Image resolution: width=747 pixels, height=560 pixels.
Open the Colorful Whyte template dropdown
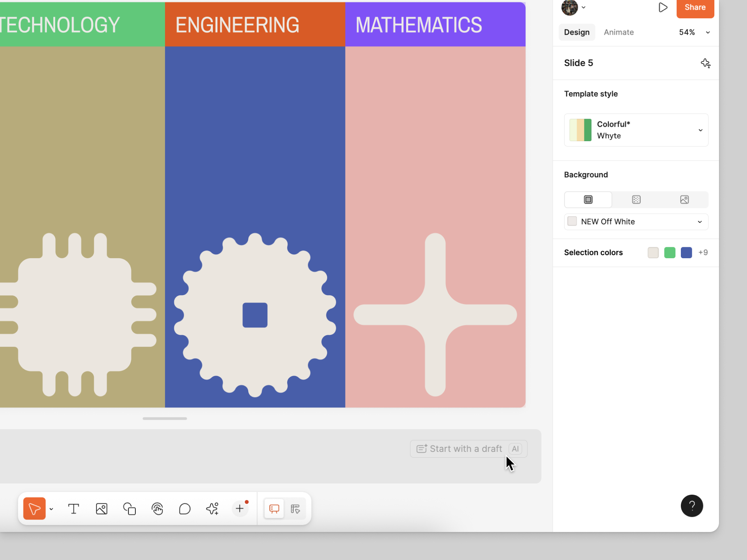tap(636, 130)
